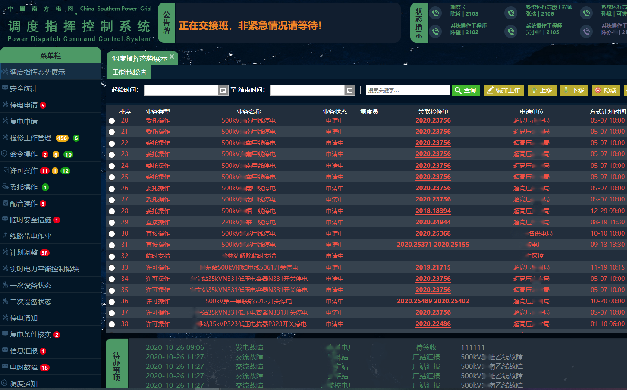Click the 111111 value in bottom log
Image resolution: width=627 pixels, height=390 pixels.
[x=473, y=348]
